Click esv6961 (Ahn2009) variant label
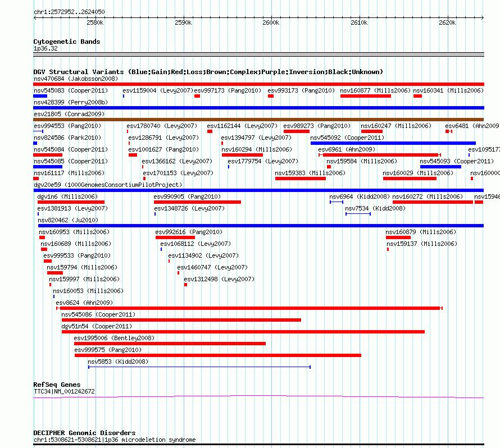 [x=347, y=149]
